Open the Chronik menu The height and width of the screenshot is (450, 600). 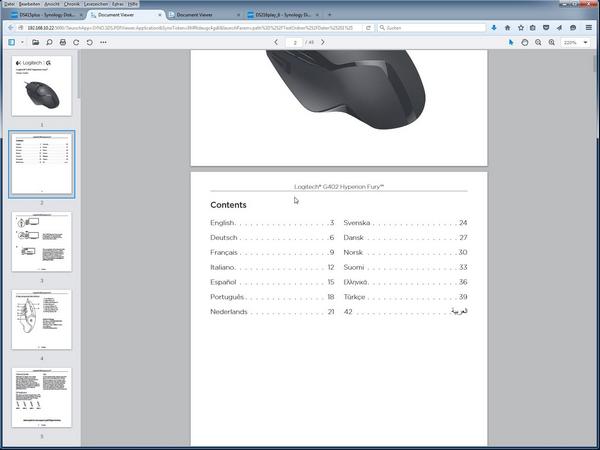click(x=72, y=4)
